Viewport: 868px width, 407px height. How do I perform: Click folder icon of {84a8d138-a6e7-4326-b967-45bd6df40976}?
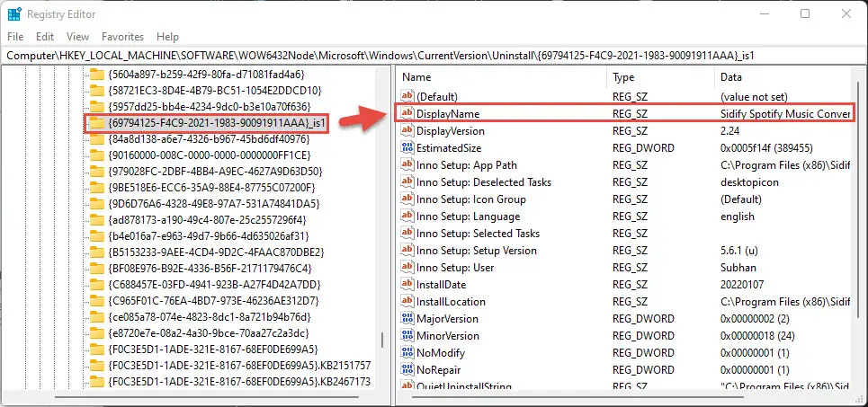97,138
